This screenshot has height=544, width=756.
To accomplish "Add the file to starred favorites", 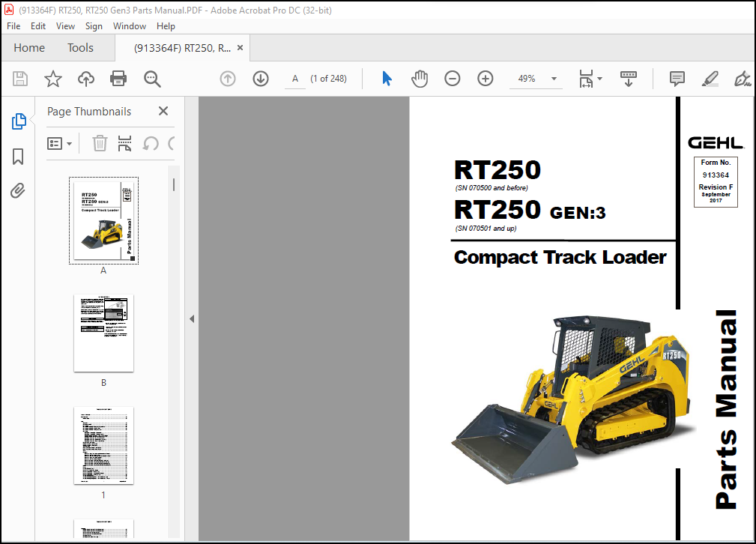I will tap(53, 79).
